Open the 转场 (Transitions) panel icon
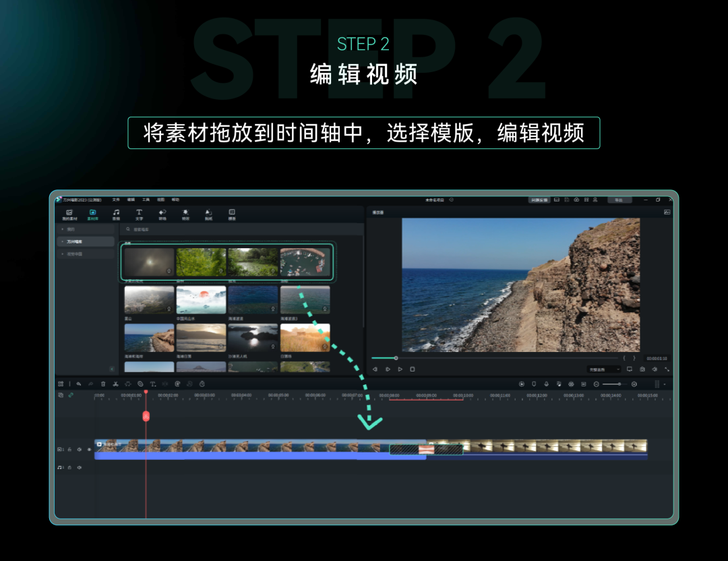Viewport: 728px width, 561px height. pos(162,214)
